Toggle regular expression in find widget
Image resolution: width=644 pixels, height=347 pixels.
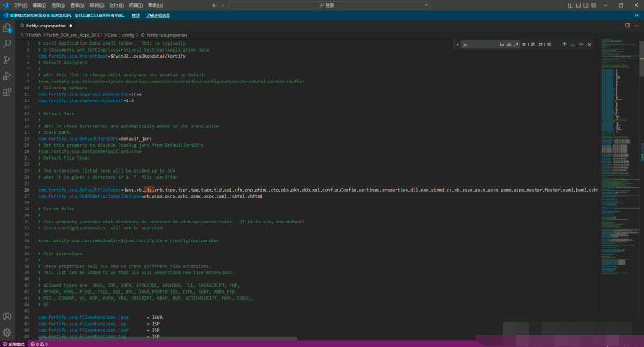tap(516, 45)
